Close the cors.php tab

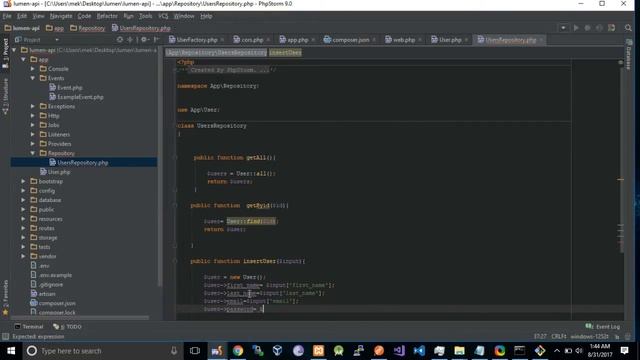268,40
